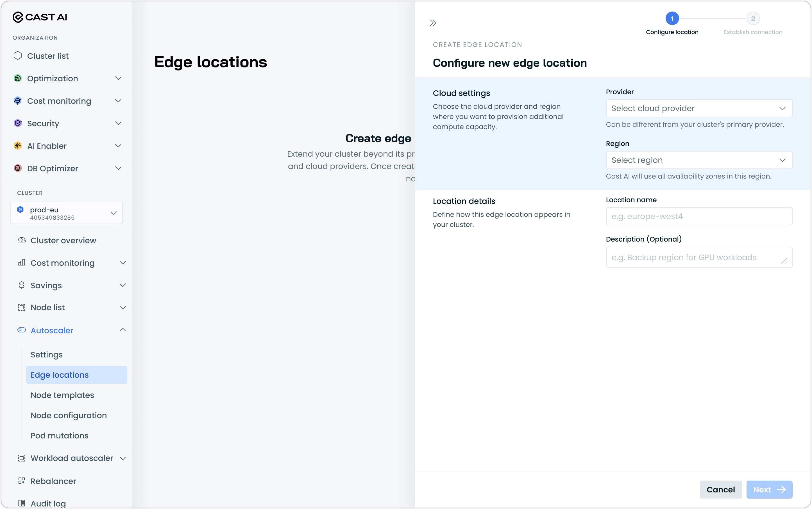812x509 pixels.
Task: Click the Security shield icon
Action: coord(18,123)
